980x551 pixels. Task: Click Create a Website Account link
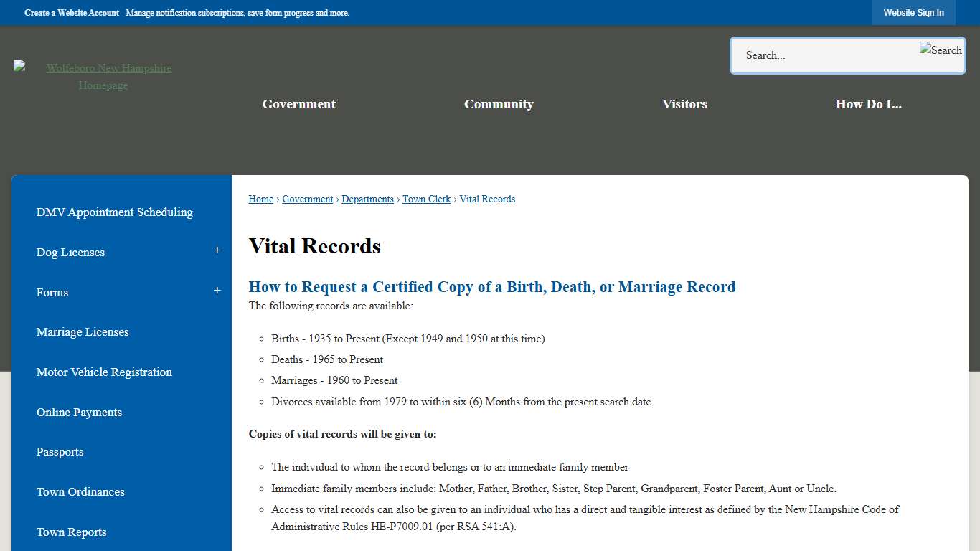tap(70, 12)
